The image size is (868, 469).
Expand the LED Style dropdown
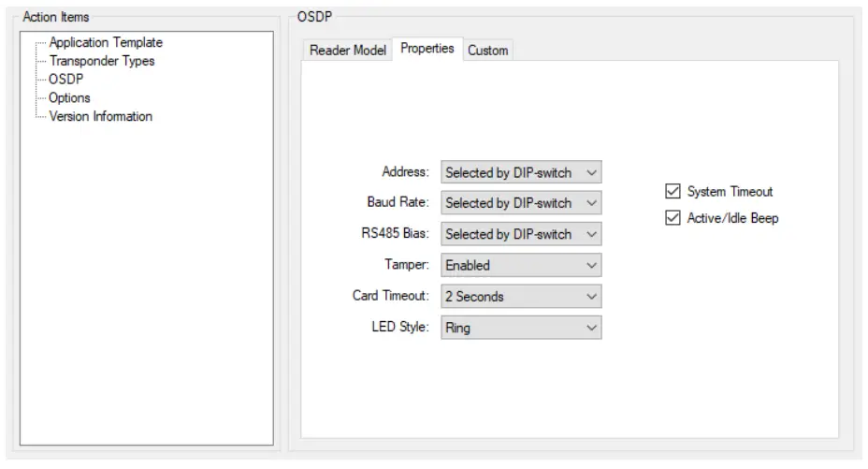520,328
